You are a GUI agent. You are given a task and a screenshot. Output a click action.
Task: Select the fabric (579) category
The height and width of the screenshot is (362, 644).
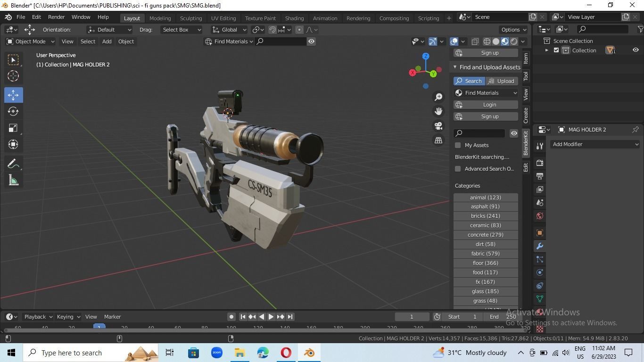point(486,254)
